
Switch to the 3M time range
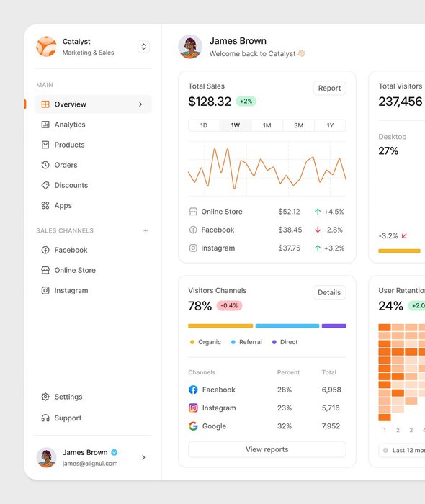298,125
